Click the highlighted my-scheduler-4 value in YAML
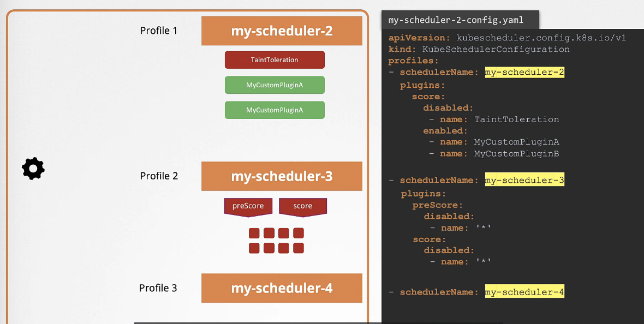The width and height of the screenshot is (644, 324). [524, 292]
